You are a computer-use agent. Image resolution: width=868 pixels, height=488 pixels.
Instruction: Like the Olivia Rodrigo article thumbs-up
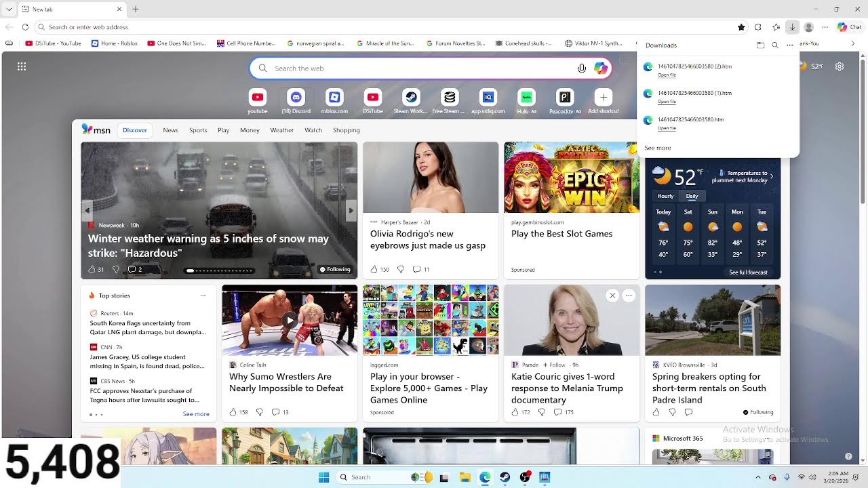374,269
